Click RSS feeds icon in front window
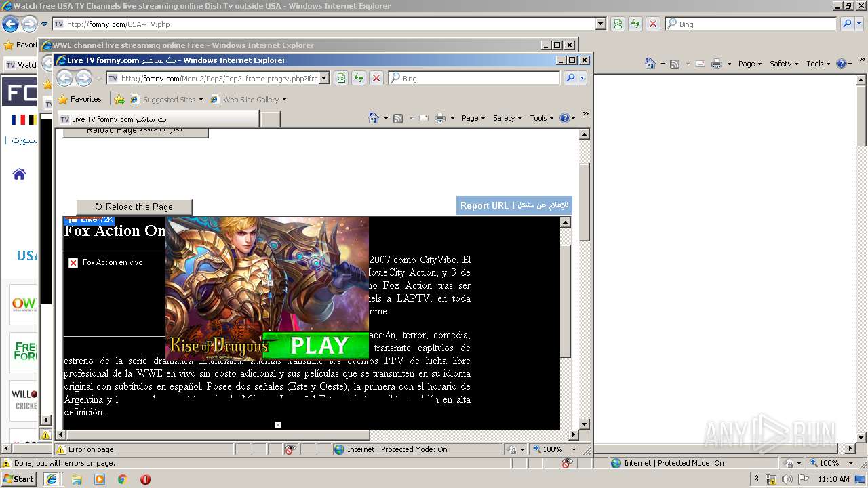Image resolution: width=868 pixels, height=488 pixels. [398, 118]
